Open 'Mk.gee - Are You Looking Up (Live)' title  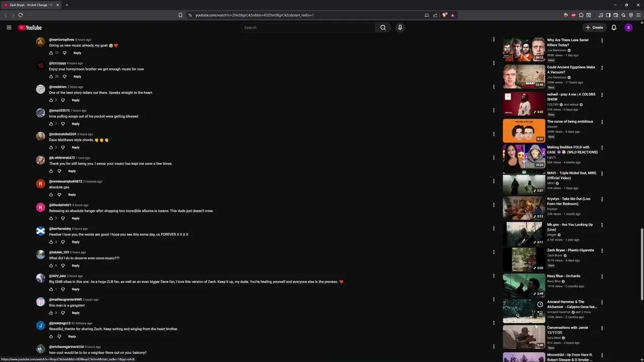(570, 227)
